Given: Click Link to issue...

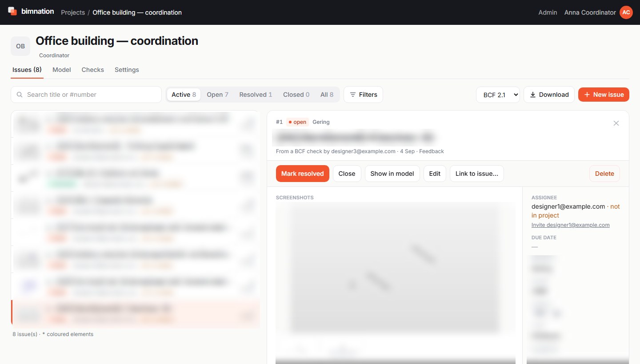Looking at the screenshot, I should point(477,174).
